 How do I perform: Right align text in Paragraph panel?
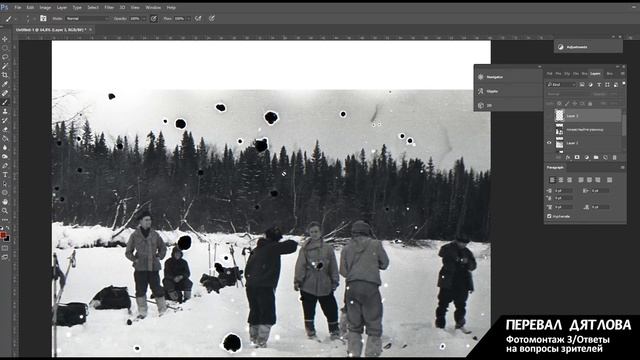pyautogui.click(x=569, y=180)
